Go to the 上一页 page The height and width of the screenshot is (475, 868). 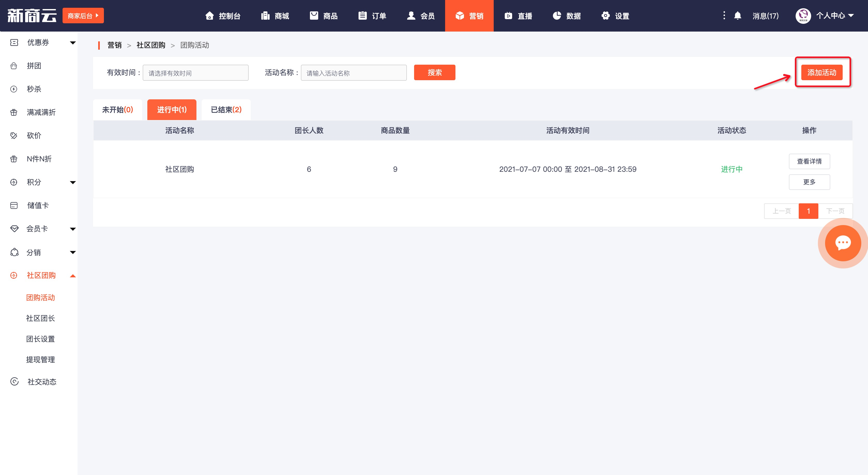coord(781,211)
